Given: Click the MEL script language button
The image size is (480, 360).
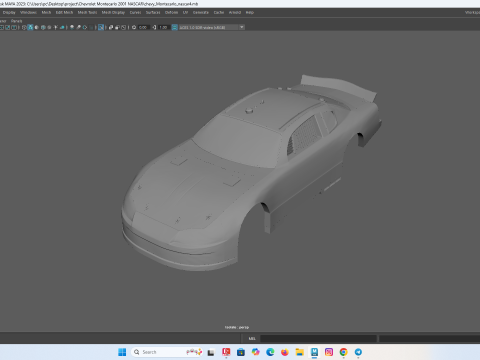Looking at the screenshot, I should click(252, 338).
